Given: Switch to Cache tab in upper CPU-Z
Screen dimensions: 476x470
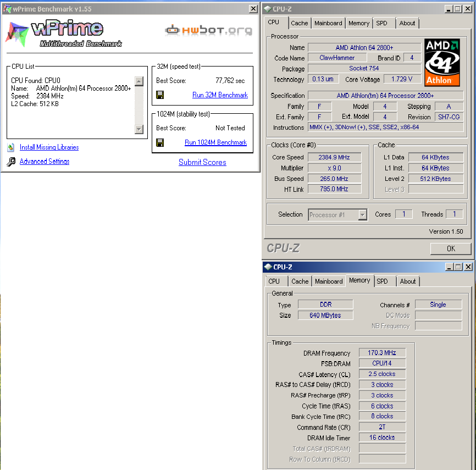Looking at the screenshot, I should [x=300, y=23].
